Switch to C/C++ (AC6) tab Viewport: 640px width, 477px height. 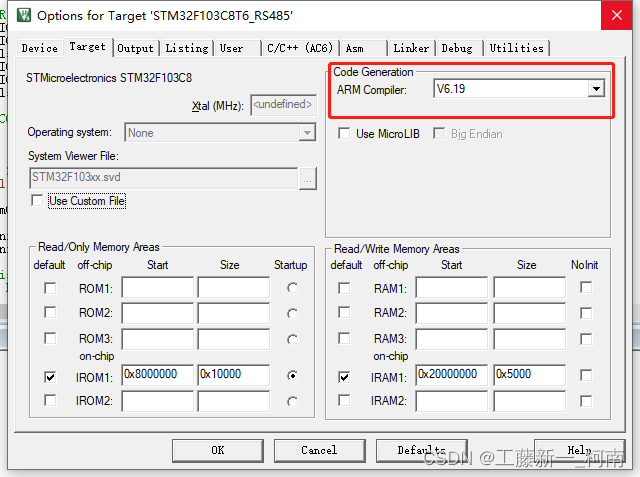(300, 48)
